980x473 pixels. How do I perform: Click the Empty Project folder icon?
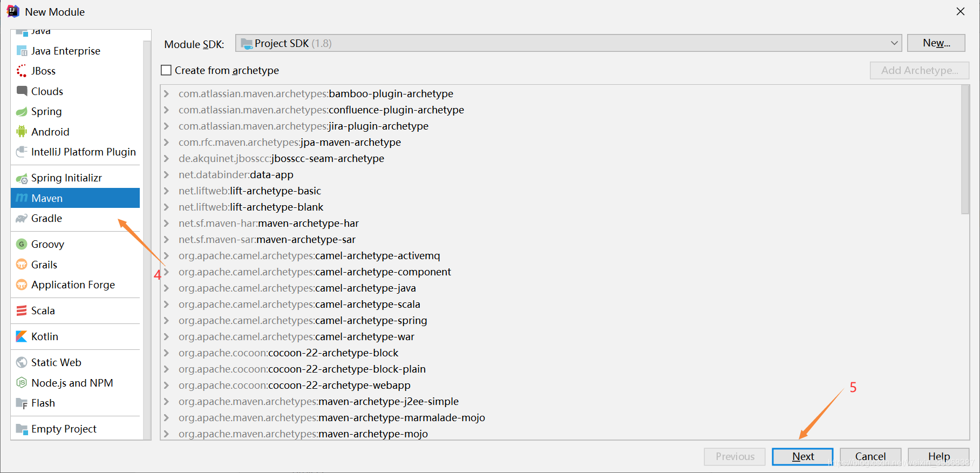point(22,429)
